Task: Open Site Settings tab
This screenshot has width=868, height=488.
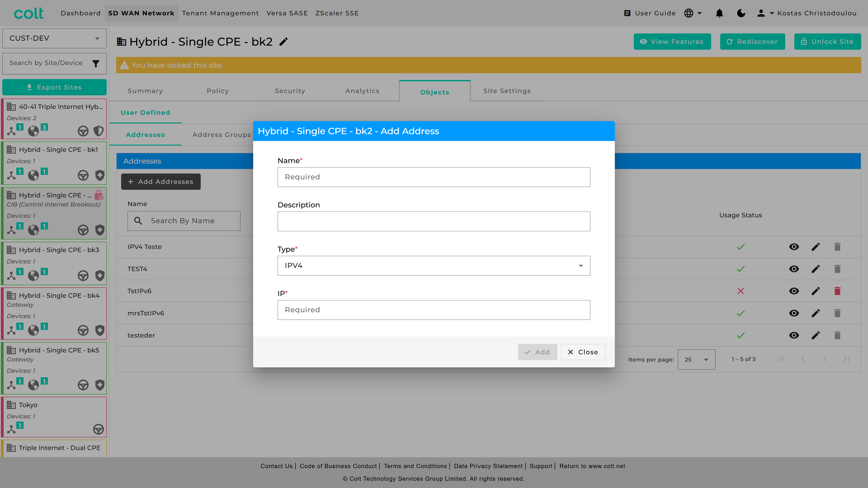Action: coord(507,91)
